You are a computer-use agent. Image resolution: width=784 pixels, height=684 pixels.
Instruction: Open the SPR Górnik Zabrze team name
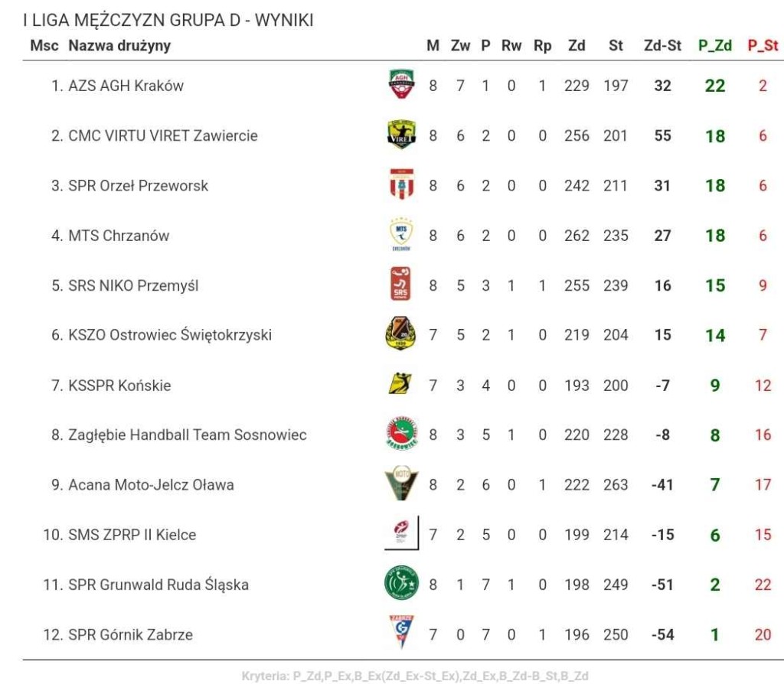tap(130, 635)
